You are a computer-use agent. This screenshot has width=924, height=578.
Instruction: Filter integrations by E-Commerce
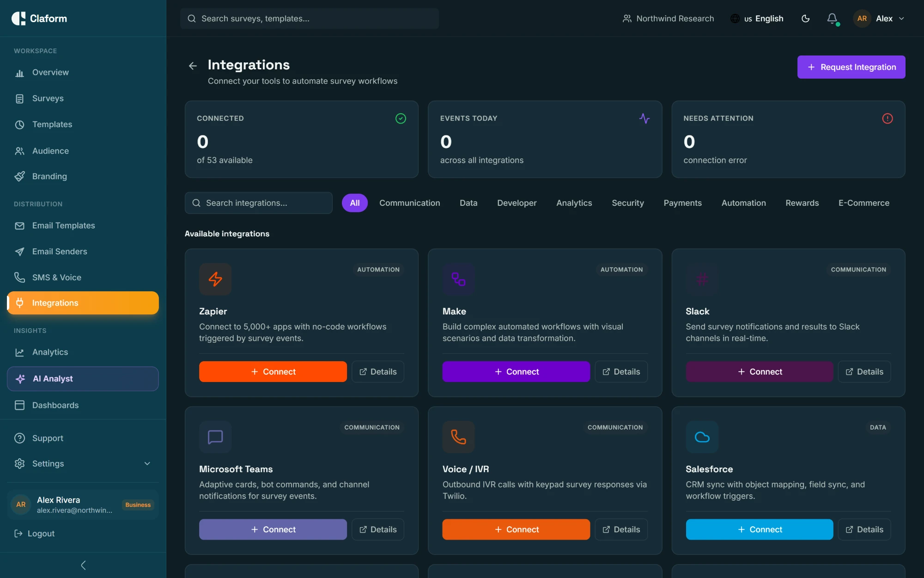tap(863, 203)
